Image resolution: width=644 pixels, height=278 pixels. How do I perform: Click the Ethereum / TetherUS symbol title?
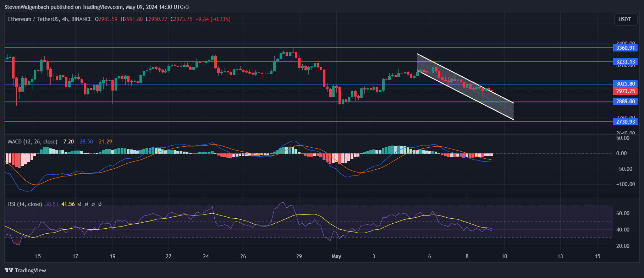[34, 19]
